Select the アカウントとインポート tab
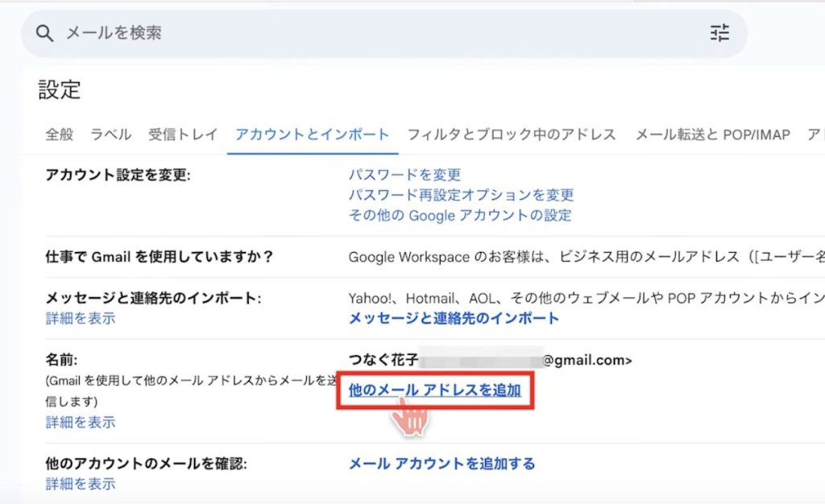The image size is (825, 504). tap(312, 134)
